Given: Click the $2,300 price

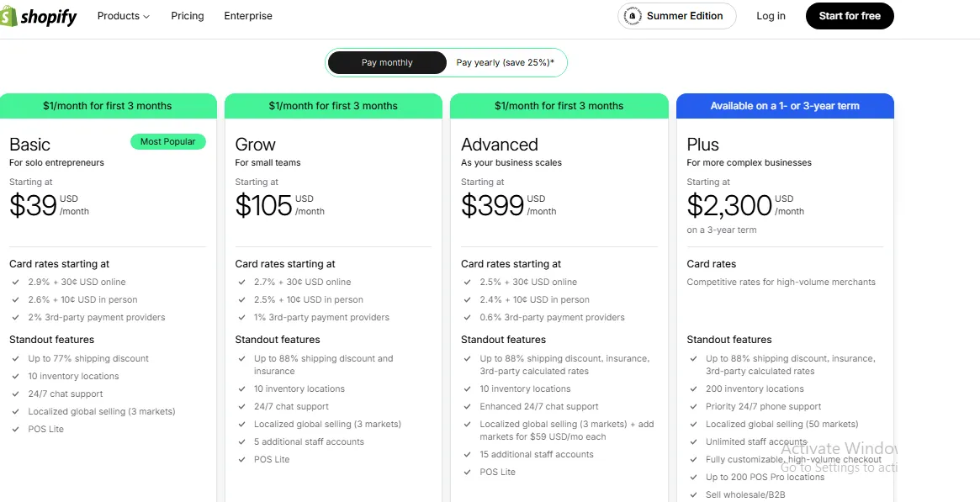Looking at the screenshot, I should [x=729, y=205].
